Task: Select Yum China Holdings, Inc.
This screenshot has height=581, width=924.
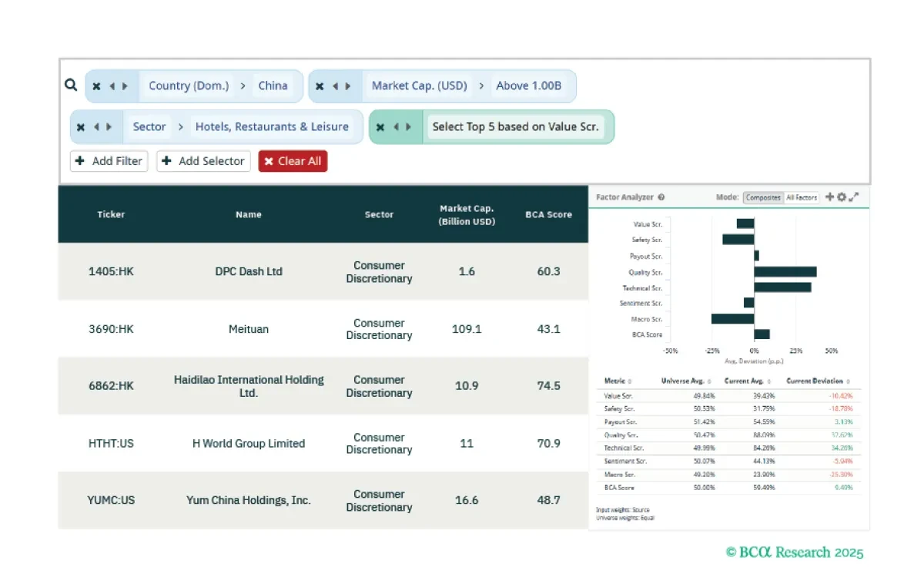Action: pos(249,501)
